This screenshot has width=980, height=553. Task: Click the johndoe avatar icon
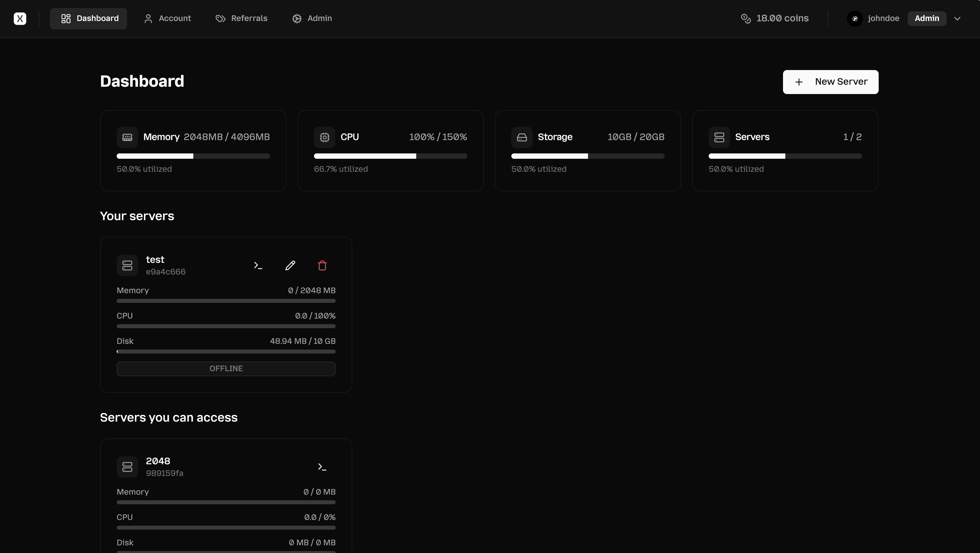click(855, 18)
